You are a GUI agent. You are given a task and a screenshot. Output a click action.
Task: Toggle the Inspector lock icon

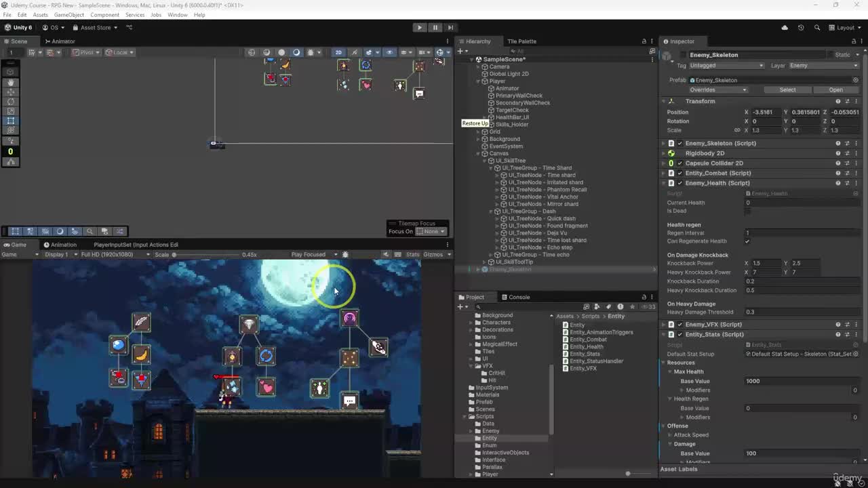coord(853,41)
